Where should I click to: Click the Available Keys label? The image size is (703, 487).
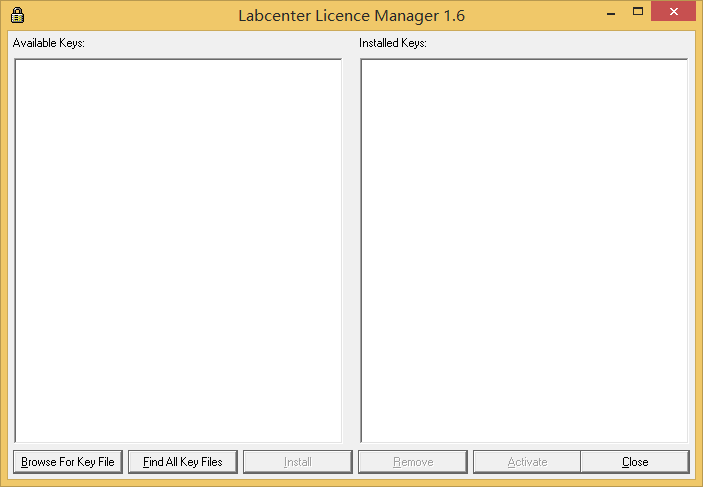click(x=48, y=43)
